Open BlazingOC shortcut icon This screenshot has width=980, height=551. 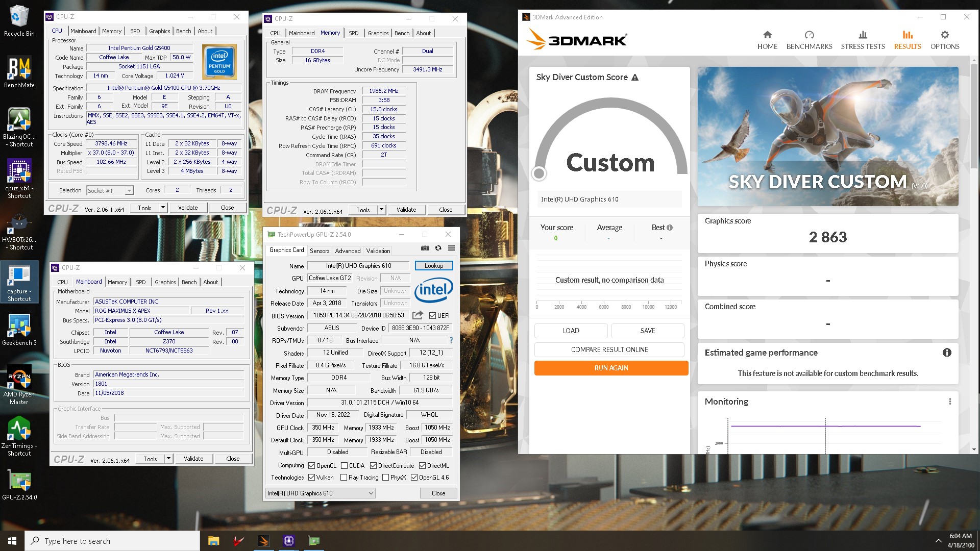tap(19, 128)
